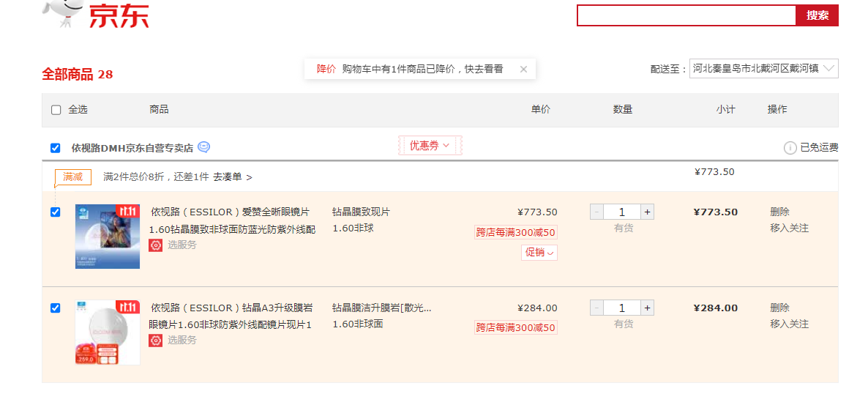Delete the ¥773.50 爱赞全晰 item
This screenshot has width=868, height=394.
click(779, 212)
